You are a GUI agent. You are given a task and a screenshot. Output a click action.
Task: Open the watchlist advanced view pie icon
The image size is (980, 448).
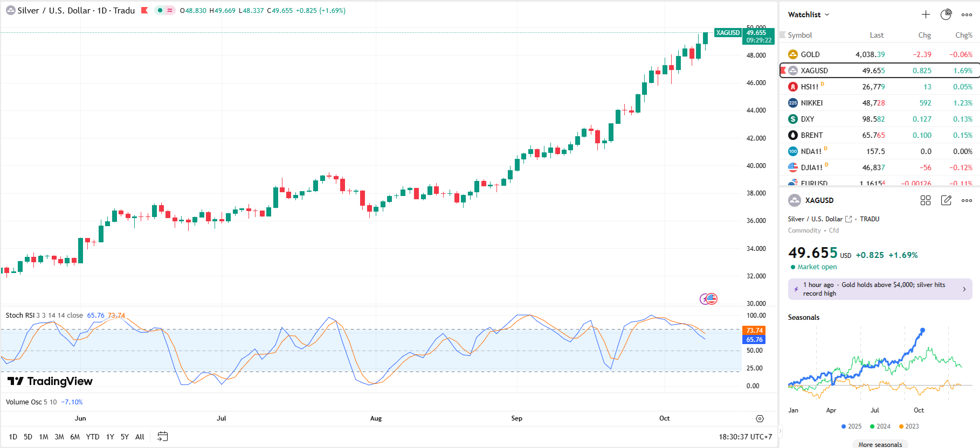[946, 15]
